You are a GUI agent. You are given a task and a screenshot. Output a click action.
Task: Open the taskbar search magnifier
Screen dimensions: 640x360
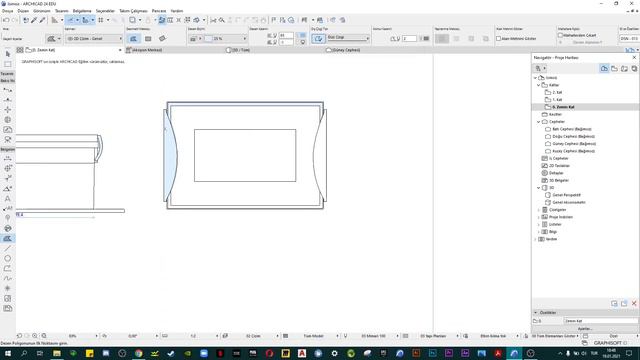[x=24, y=353]
